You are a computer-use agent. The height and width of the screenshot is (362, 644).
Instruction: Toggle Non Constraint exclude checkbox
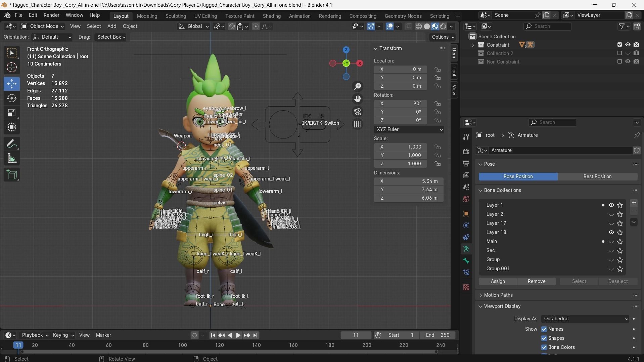click(619, 62)
